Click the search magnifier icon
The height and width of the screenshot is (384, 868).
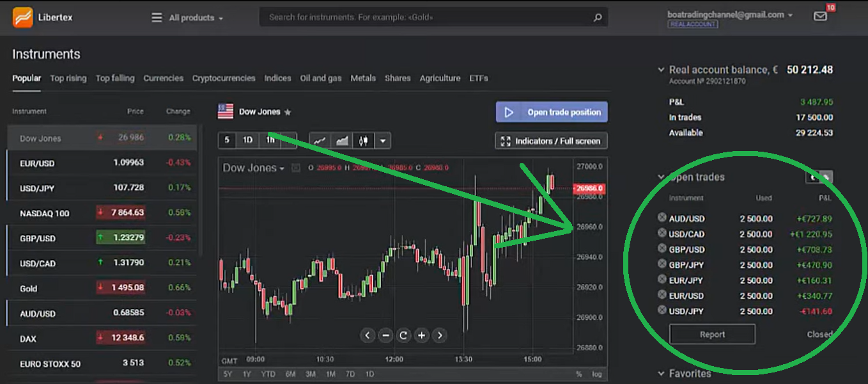(x=598, y=17)
